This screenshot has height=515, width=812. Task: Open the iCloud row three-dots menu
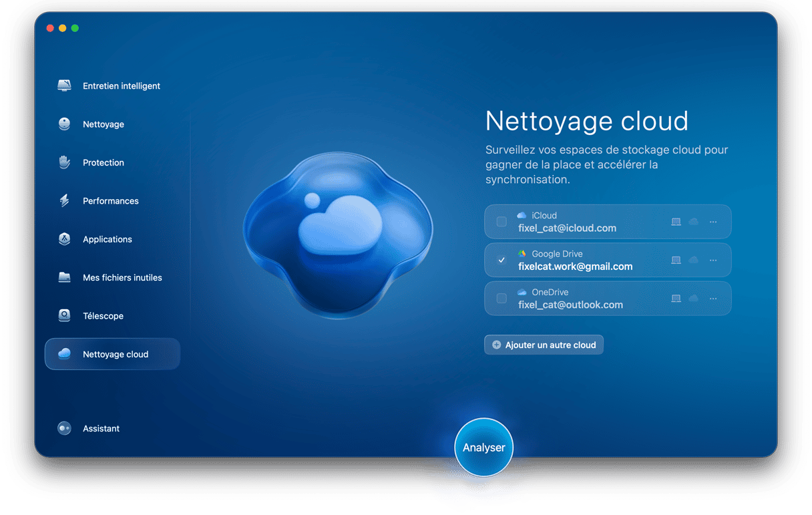[713, 222]
